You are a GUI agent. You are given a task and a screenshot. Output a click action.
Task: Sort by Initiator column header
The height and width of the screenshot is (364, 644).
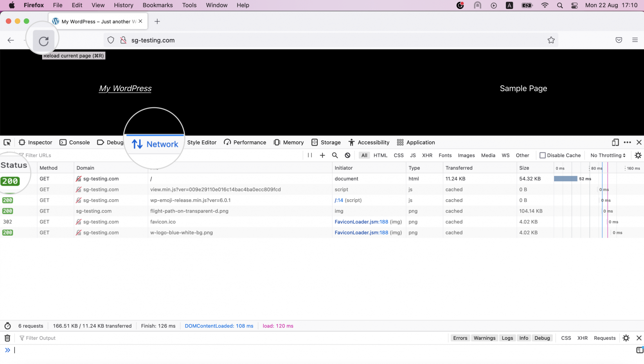click(369, 168)
